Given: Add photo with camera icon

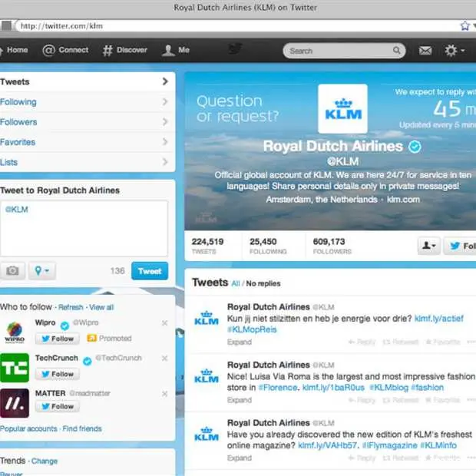Looking at the screenshot, I should [x=12, y=270].
